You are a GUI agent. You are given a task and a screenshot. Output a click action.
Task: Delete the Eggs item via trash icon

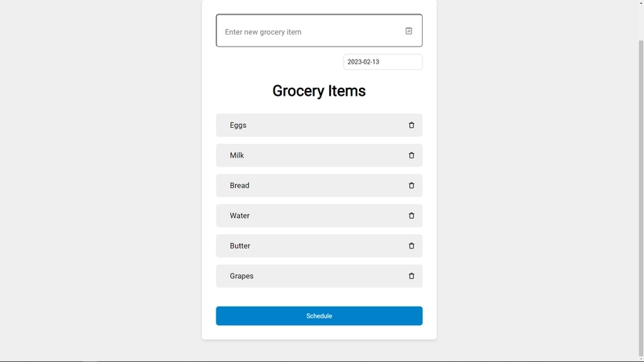tap(411, 125)
